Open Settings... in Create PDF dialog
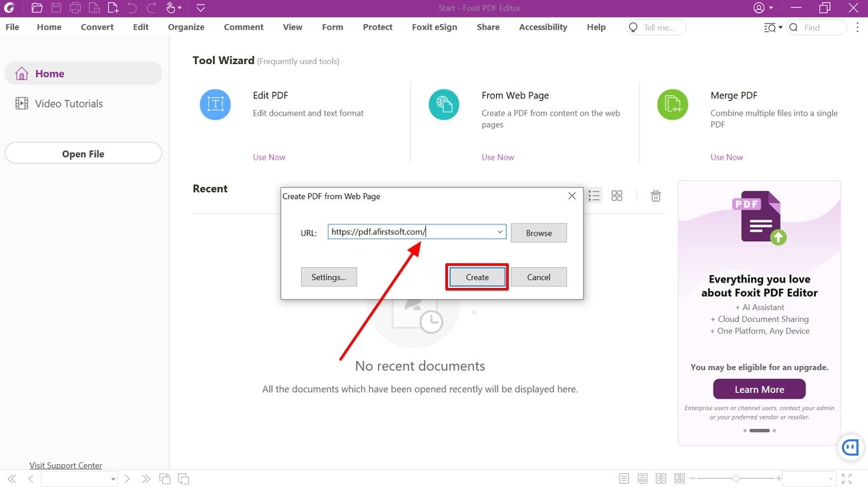This screenshot has height=487, width=868. [x=329, y=277]
